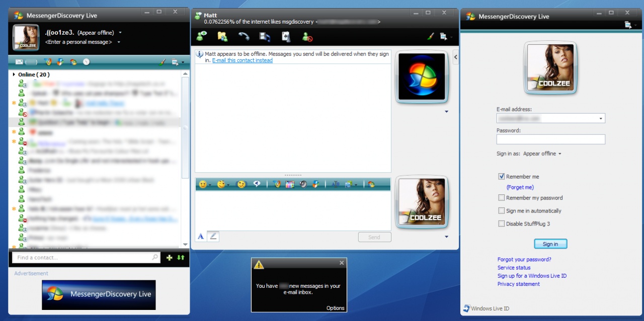The width and height of the screenshot is (644, 321).
Task: Click the Password input field
Action: click(x=551, y=139)
